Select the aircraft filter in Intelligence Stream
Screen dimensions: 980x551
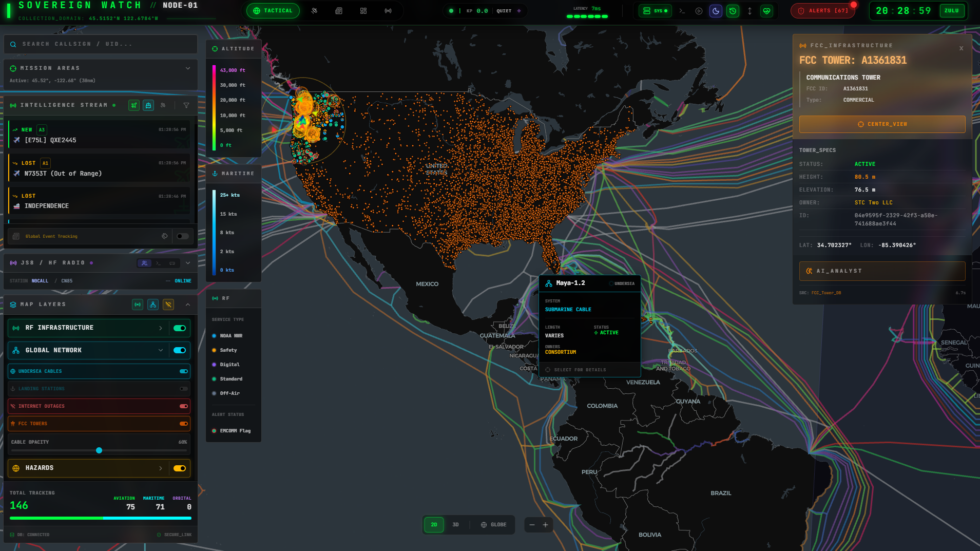[x=133, y=105]
